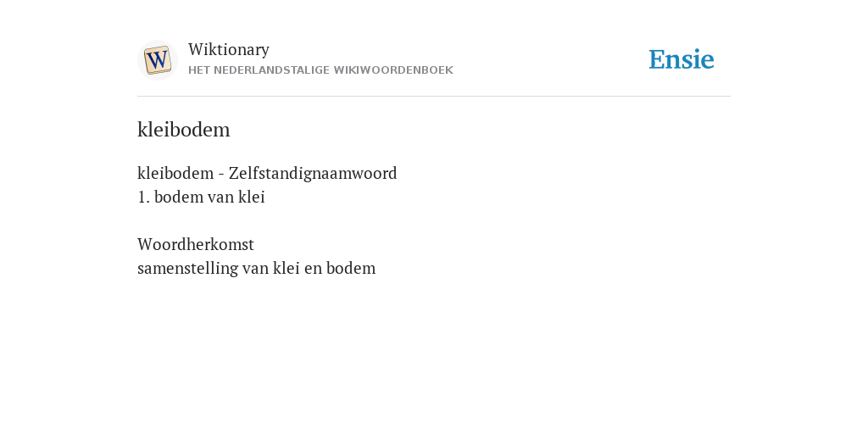The height and width of the screenshot is (434, 868).
Task: Click the word 'Zelfstandignaamwoord' in the entry
Action: point(313,173)
